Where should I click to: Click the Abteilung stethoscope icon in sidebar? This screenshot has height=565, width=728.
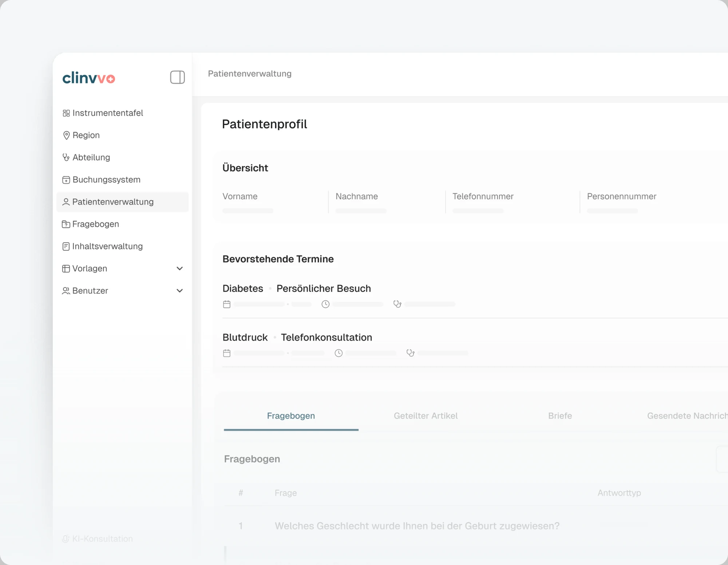coord(66,158)
